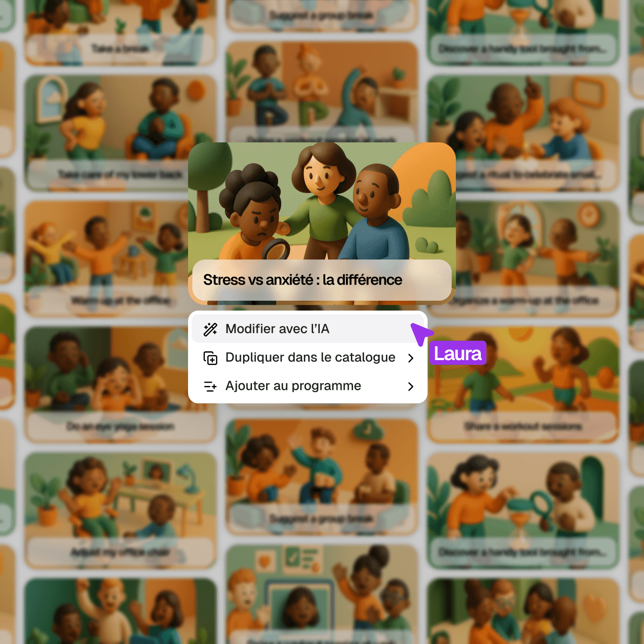Click the duplicate icon beside Dupliquer dans le catalogue
Image resolution: width=644 pixels, height=644 pixels.
tap(210, 357)
